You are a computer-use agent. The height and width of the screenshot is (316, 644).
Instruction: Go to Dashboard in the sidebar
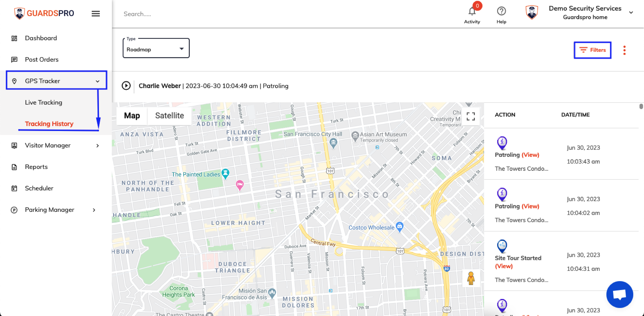pos(41,38)
